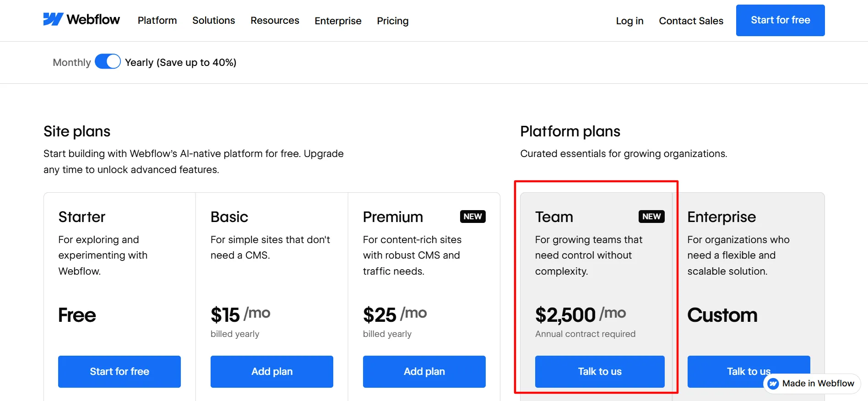This screenshot has width=868, height=401.
Task: Toggle Monthly/Yearly billing switch
Action: (108, 61)
